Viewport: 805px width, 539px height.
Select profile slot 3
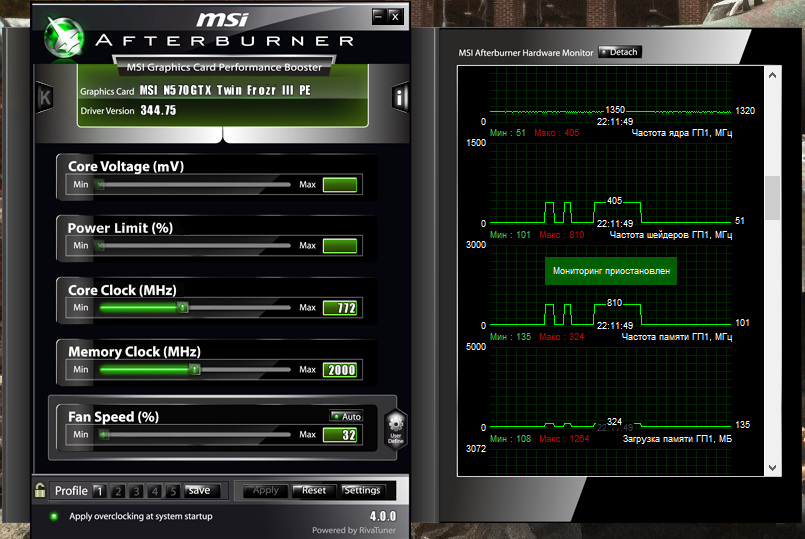(136, 491)
